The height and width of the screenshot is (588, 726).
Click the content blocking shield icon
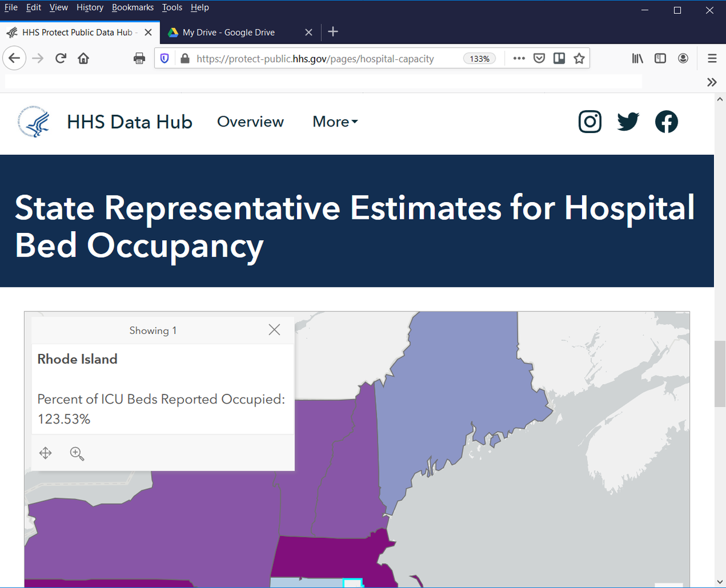pyautogui.click(x=164, y=58)
